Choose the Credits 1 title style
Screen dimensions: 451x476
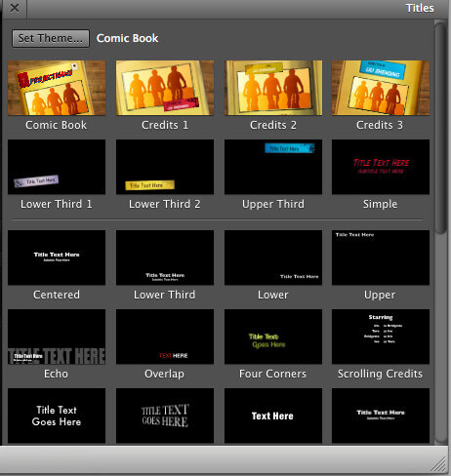pyautogui.click(x=165, y=88)
